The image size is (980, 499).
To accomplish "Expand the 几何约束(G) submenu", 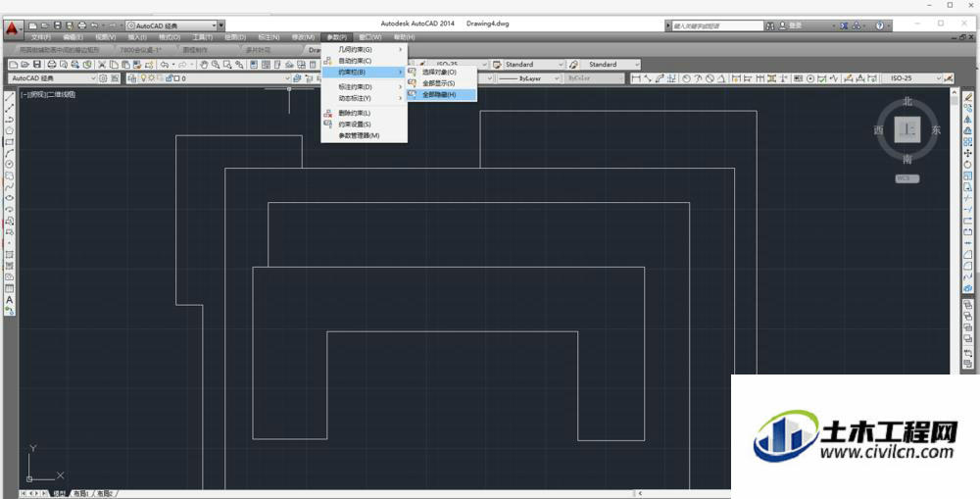I will (x=365, y=49).
